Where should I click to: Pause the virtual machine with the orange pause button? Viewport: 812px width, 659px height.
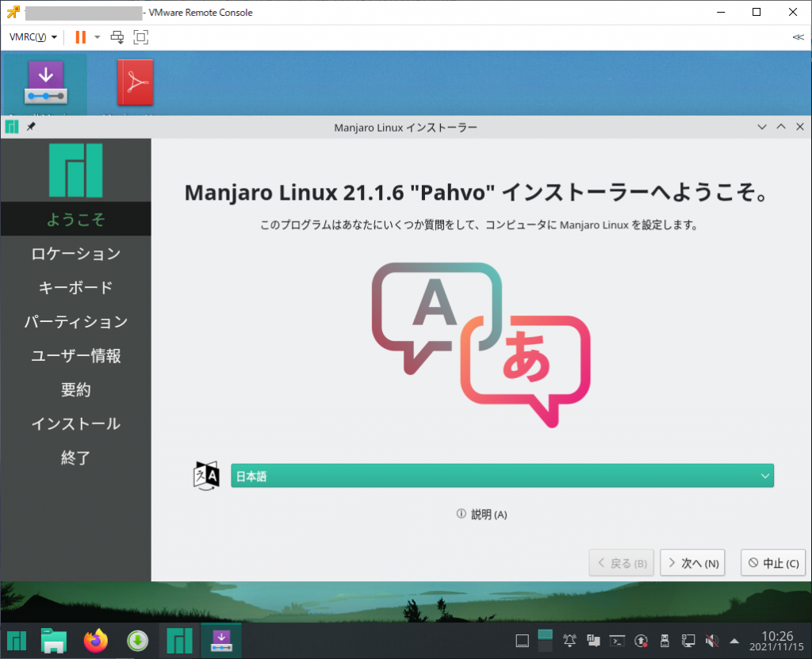click(x=80, y=37)
